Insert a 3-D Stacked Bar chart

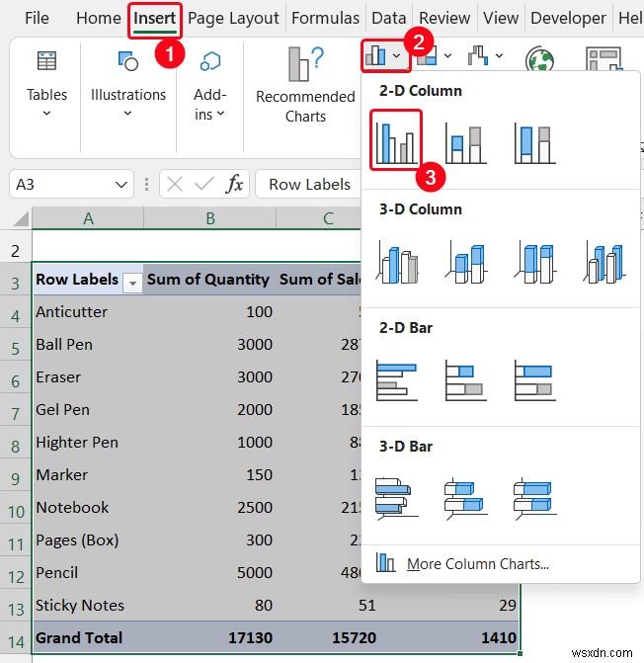point(465,499)
